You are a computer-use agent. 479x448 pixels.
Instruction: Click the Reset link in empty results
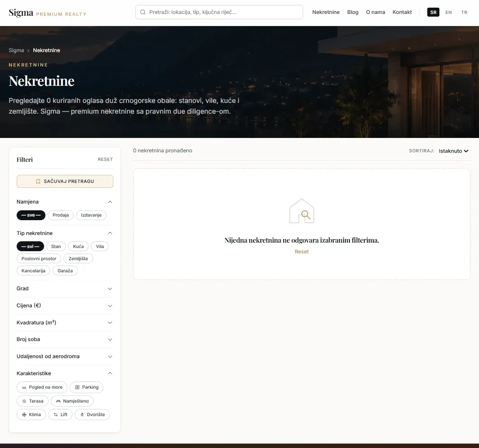point(301,252)
